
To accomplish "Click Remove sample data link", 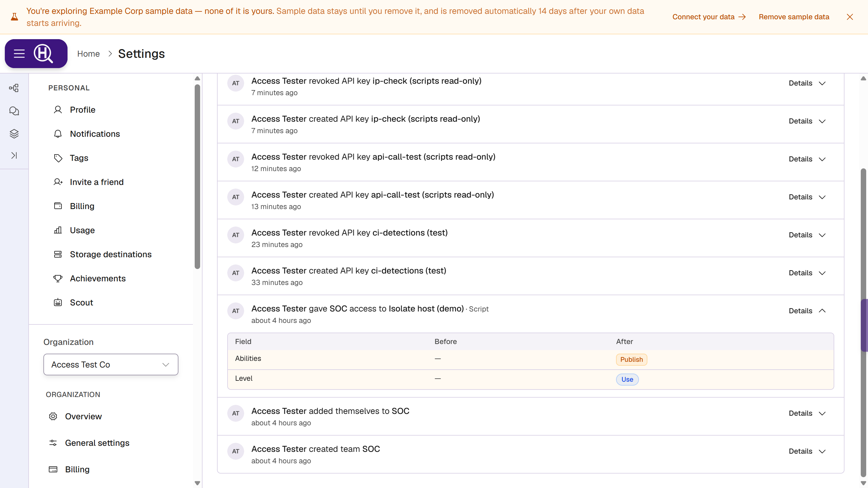I will (794, 17).
